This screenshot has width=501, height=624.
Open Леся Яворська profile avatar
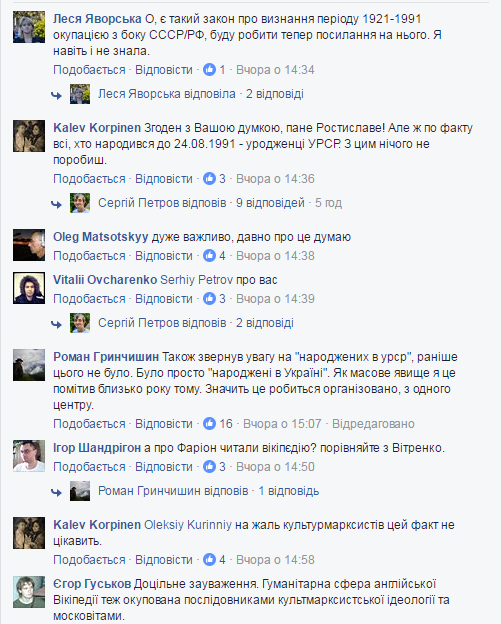[29, 27]
